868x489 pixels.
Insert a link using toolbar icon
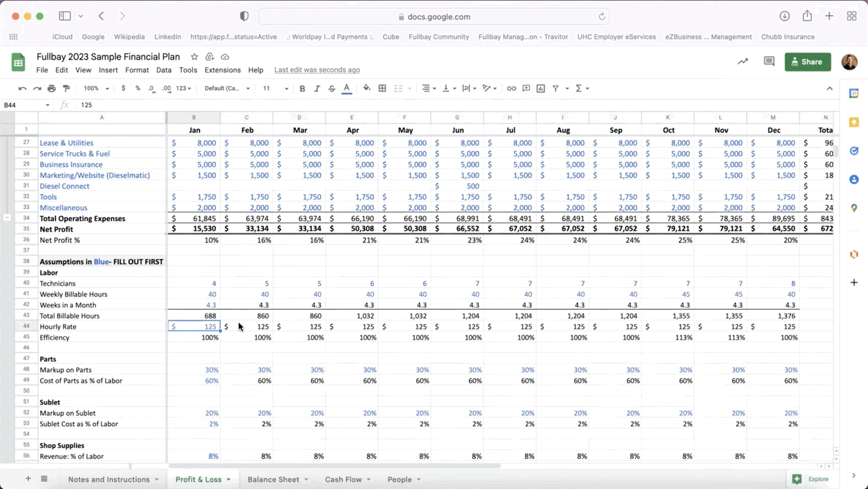point(511,89)
